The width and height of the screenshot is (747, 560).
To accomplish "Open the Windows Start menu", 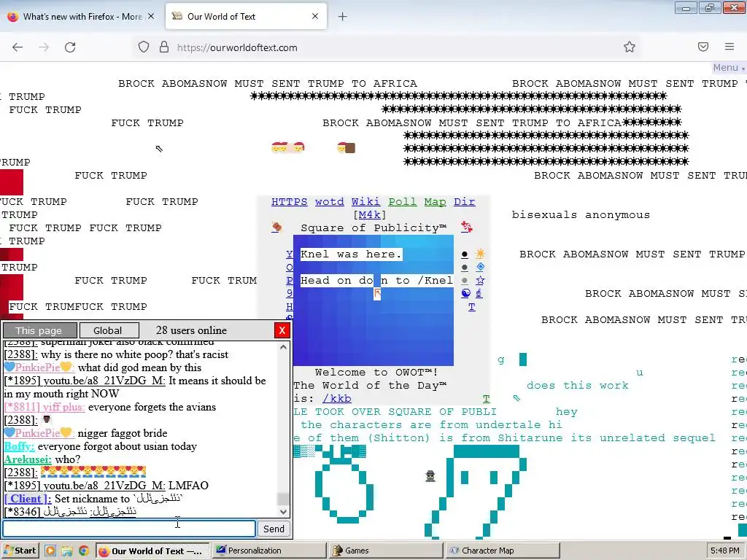I will [20, 551].
